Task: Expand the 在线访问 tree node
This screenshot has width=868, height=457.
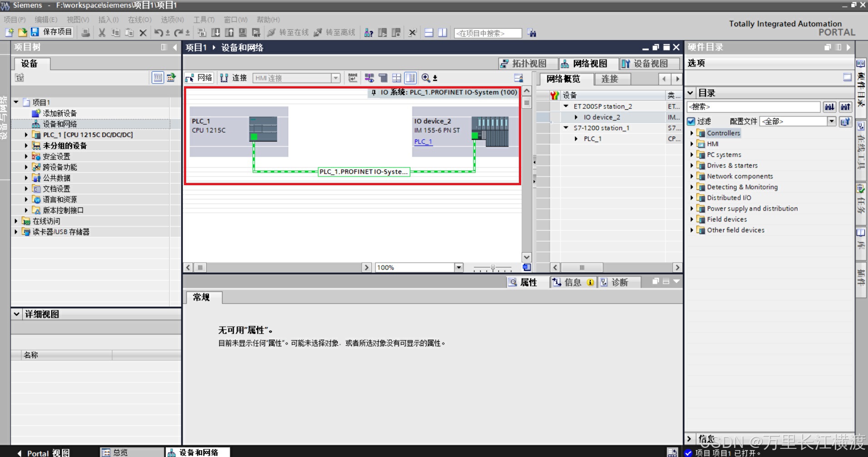Action: [x=16, y=221]
